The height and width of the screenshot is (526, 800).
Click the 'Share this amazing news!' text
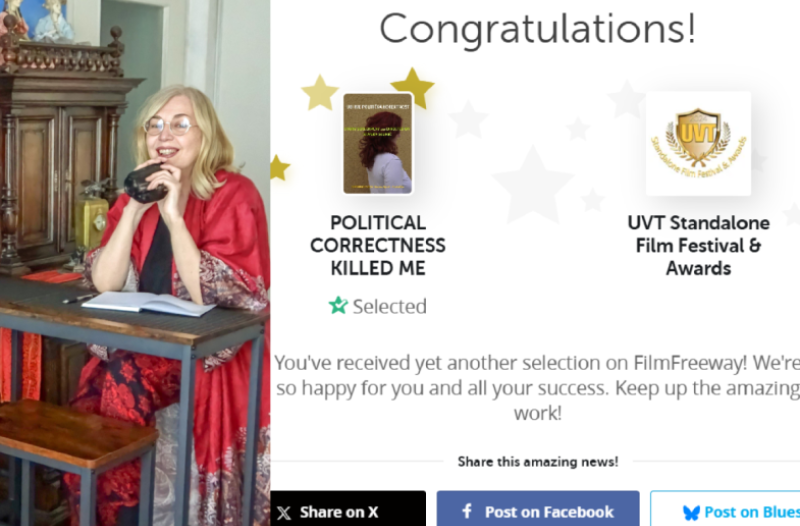(x=538, y=462)
